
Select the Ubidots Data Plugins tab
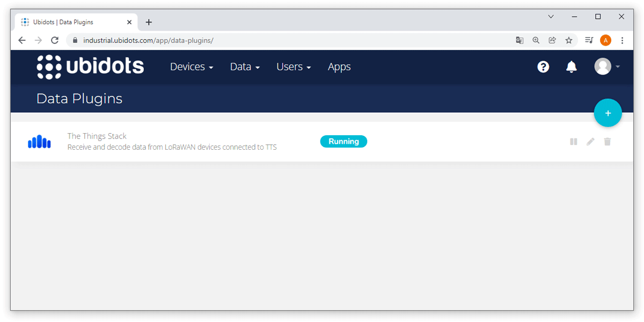76,22
